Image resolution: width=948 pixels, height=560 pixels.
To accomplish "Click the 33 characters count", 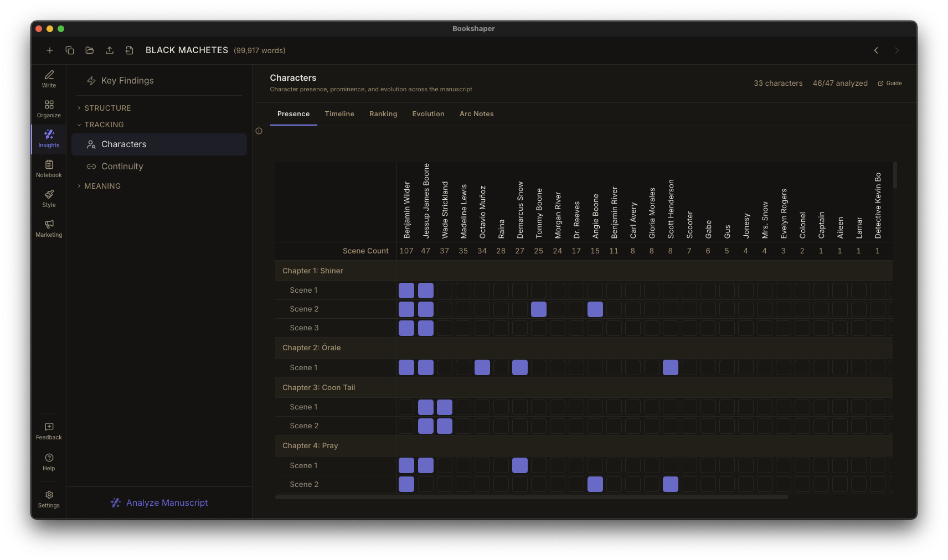I will [778, 84].
